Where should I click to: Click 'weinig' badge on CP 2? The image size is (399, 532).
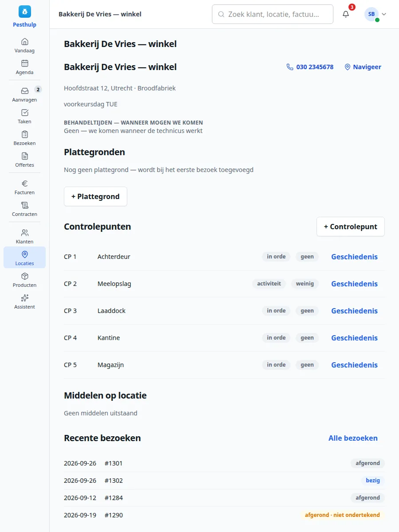click(305, 284)
